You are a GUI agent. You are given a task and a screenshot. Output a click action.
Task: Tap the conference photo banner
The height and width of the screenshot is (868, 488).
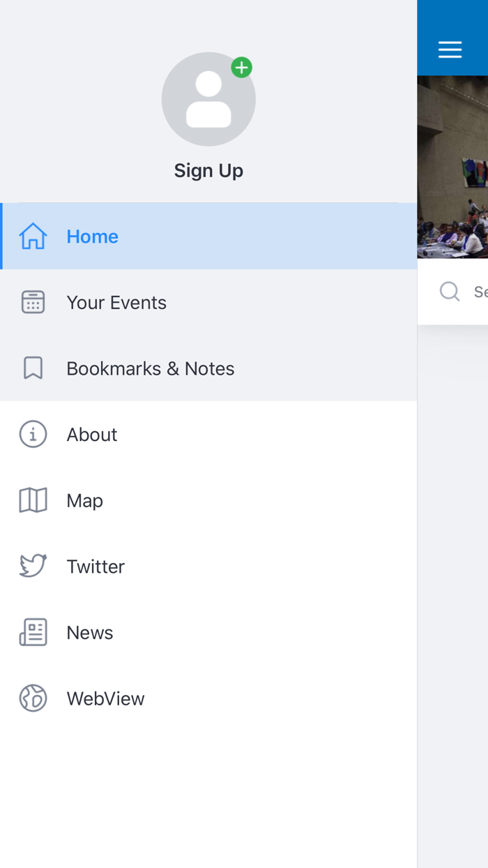pos(452,167)
